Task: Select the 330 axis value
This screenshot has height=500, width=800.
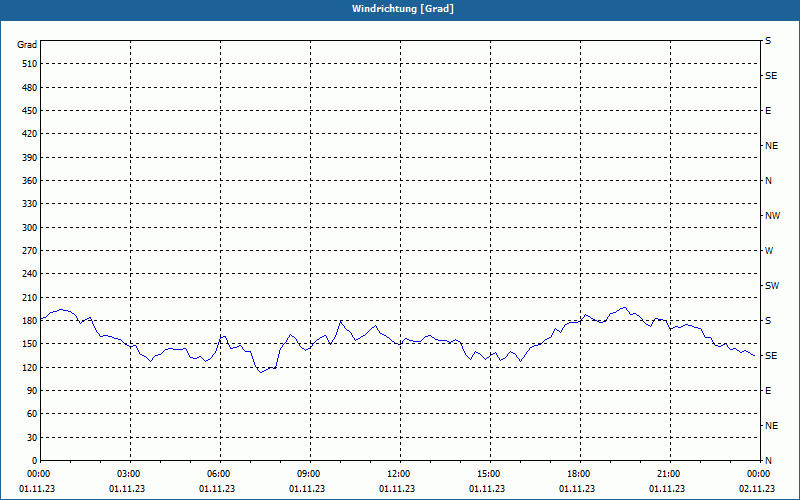Action: tap(30, 204)
